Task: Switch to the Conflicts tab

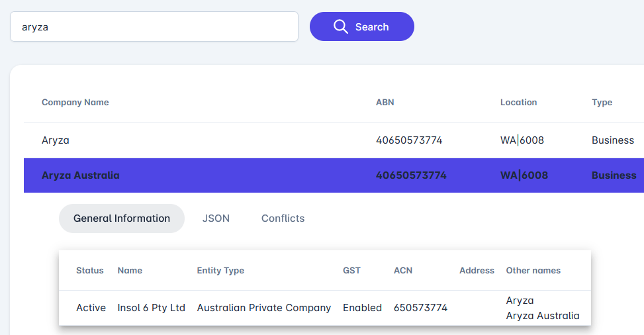Action: tap(283, 218)
